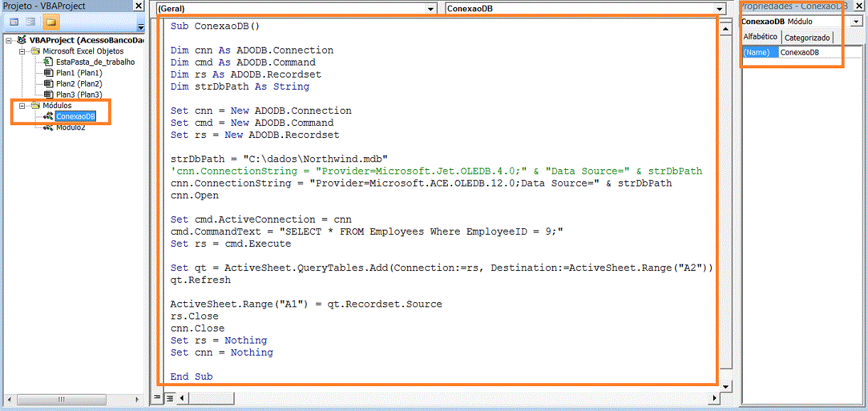The image size is (868, 411).
Task: Click the 'rs.Close' code line
Action: point(194,316)
